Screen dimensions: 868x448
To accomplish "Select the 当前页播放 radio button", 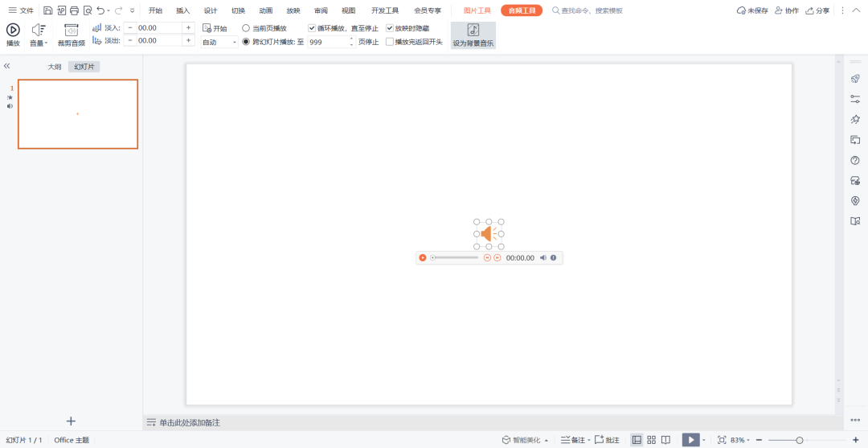I will click(247, 27).
